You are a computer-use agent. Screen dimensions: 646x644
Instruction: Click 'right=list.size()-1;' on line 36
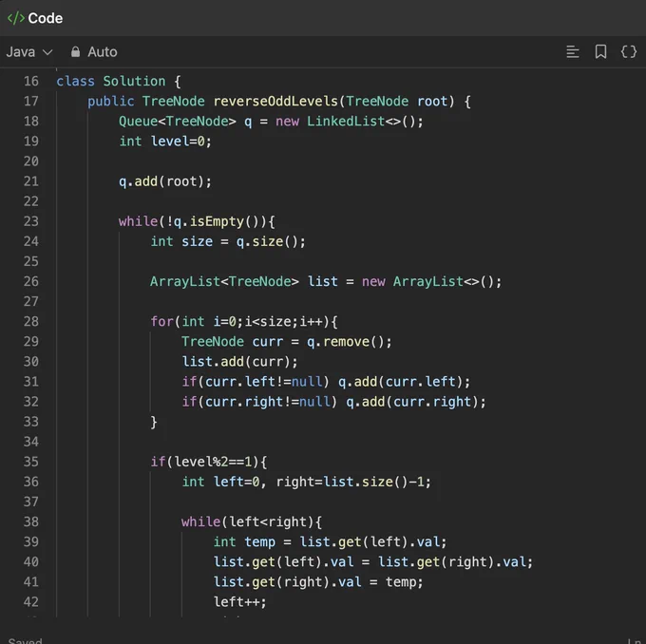[353, 482]
